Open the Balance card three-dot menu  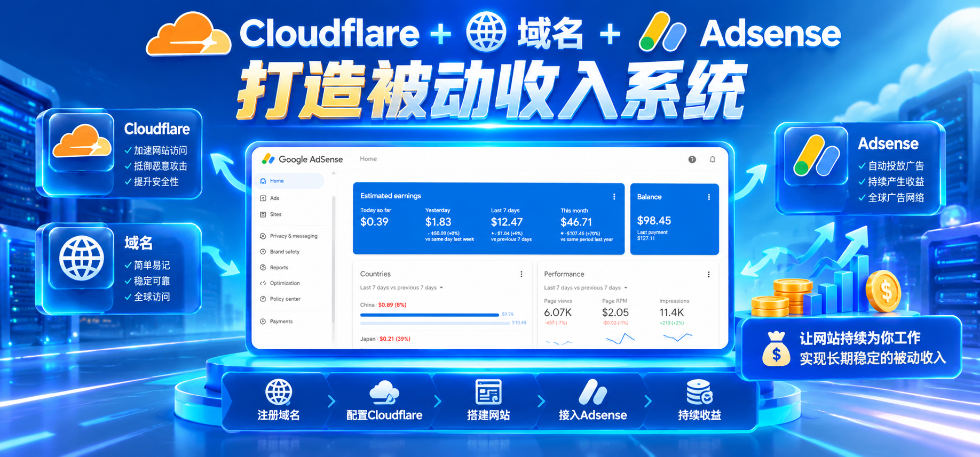click(x=709, y=197)
